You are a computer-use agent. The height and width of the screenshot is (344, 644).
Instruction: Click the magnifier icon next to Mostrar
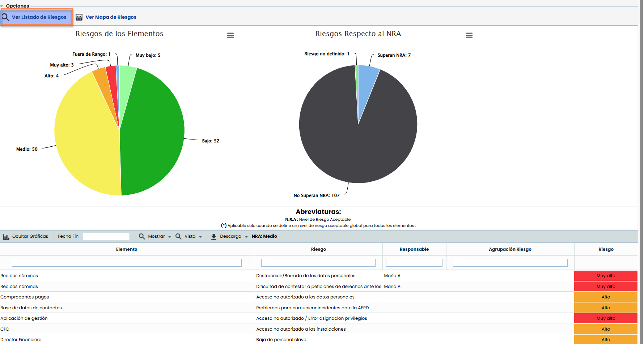[x=142, y=236]
